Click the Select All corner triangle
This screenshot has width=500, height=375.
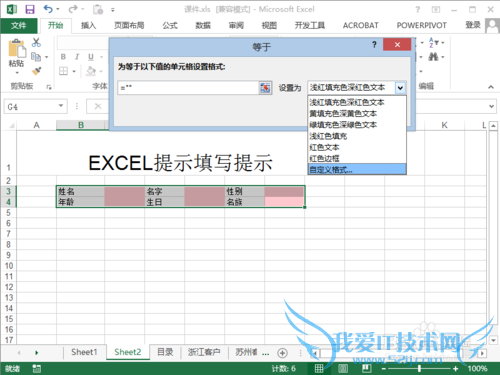click(x=11, y=125)
